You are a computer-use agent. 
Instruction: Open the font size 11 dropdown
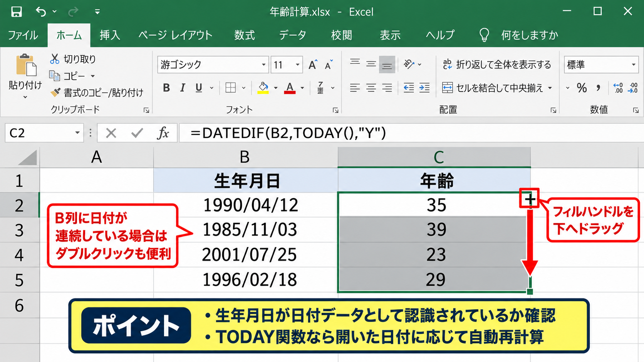coord(297,65)
